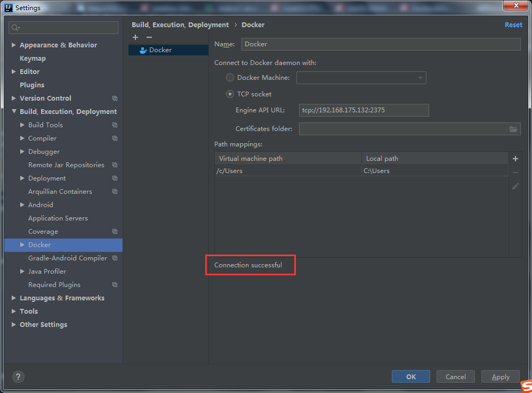532x393 pixels.
Task: Close the Settings dialog window
Action: 515,5
